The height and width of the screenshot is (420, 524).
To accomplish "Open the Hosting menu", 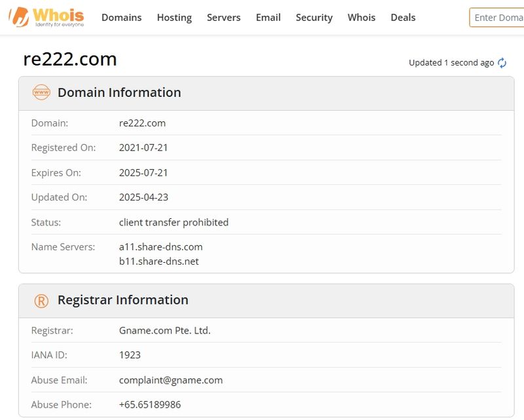I will coord(174,18).
